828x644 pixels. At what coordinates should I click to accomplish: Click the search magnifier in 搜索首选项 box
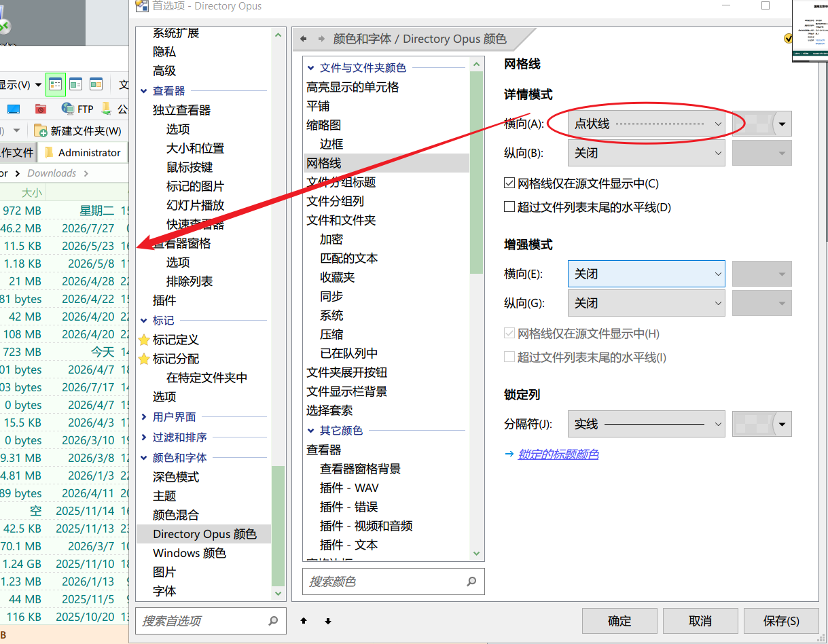pyautogui.click(x=273, y=620)
